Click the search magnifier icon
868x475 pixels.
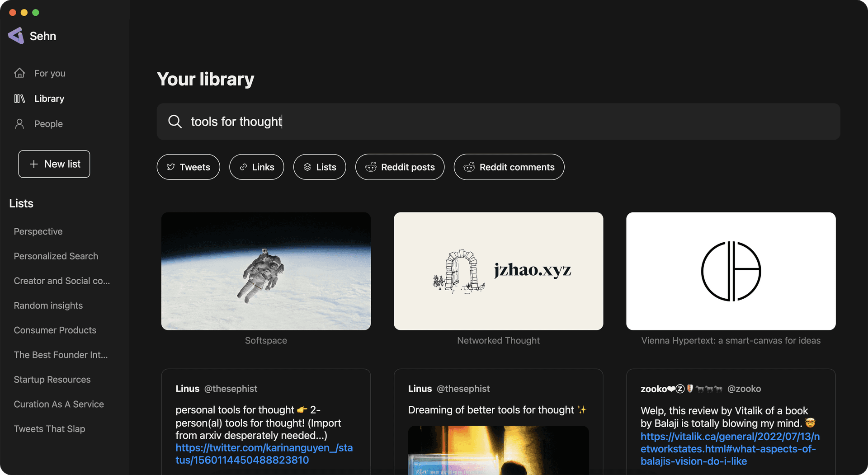coord(175,122)
